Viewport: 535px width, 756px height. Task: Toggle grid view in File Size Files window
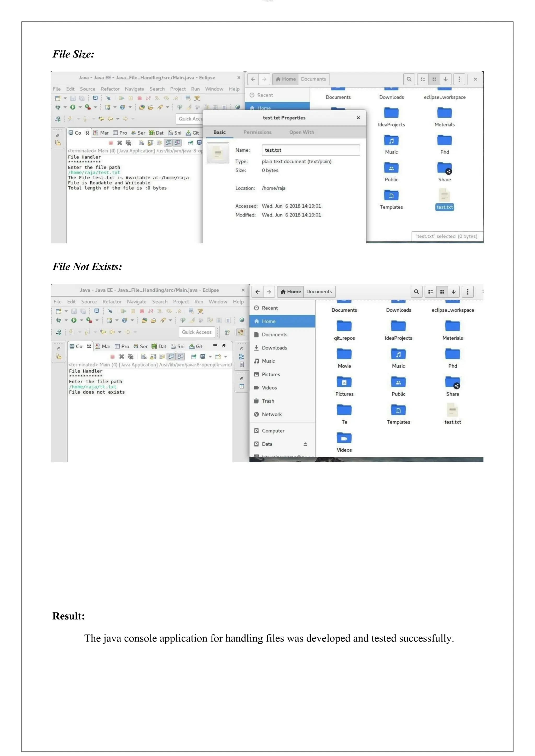click(434, 79)
